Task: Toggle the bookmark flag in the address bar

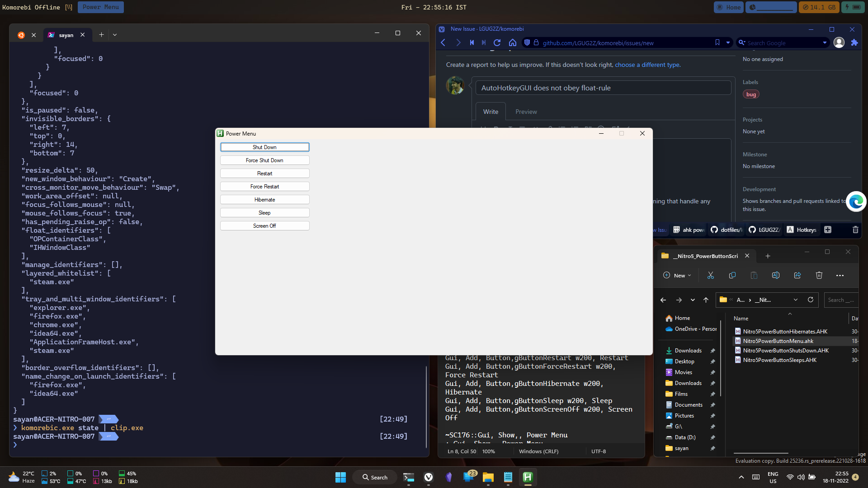Action: click(x=717, y=42)
